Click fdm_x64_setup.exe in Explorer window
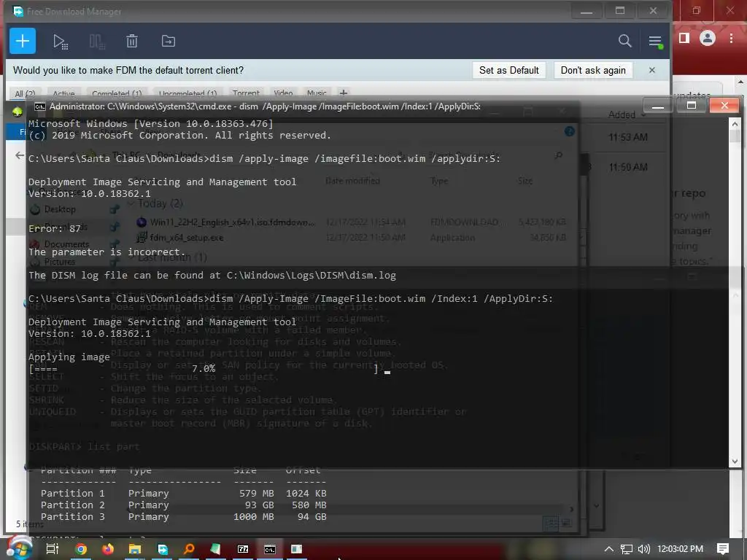The width and height of the screenshot is (747, 560). [x=186, y=238]
